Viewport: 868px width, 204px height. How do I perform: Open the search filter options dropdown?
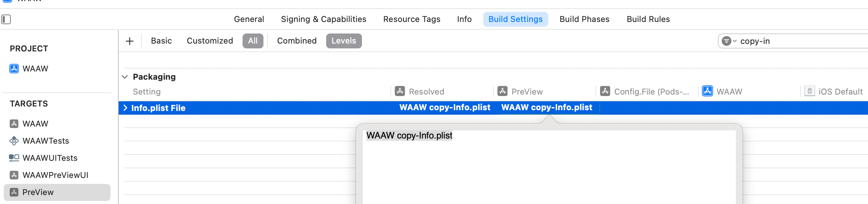729,41
